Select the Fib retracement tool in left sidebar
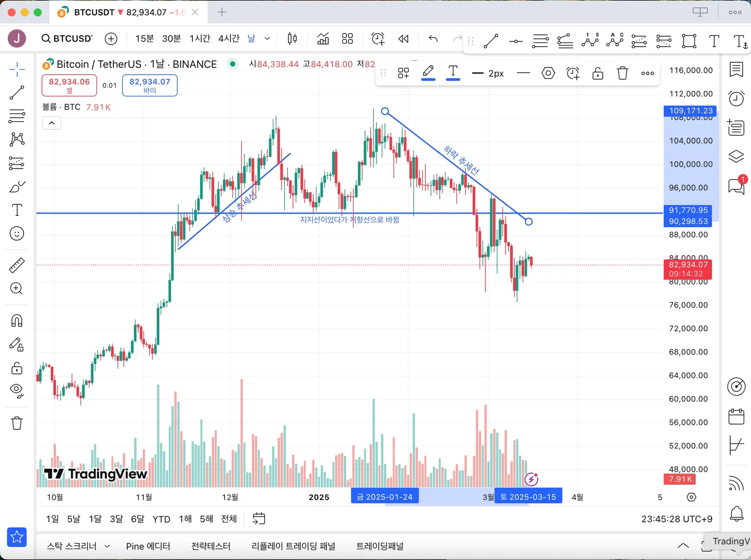 coord(17,116)
